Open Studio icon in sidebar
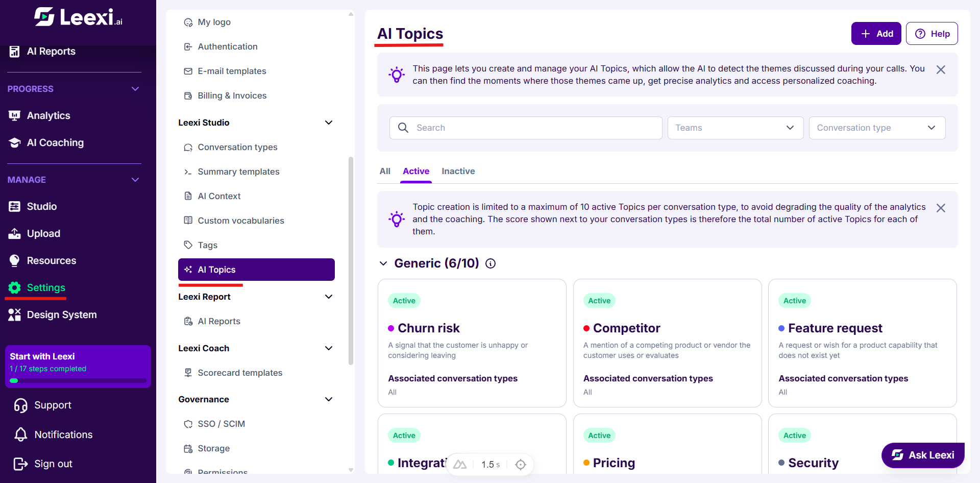The image size is (980, 483). click(x=15, y=206)
